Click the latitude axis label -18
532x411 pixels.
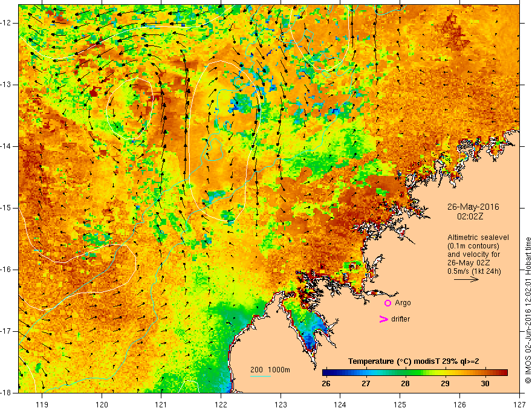(x=6, y=393)
